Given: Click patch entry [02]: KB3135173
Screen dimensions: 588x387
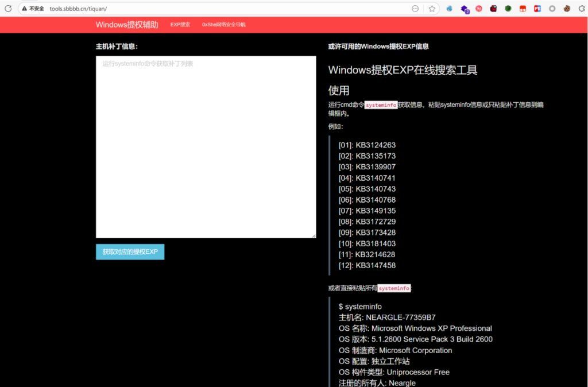Looking at the screenshot, I should tap(367, 156).
